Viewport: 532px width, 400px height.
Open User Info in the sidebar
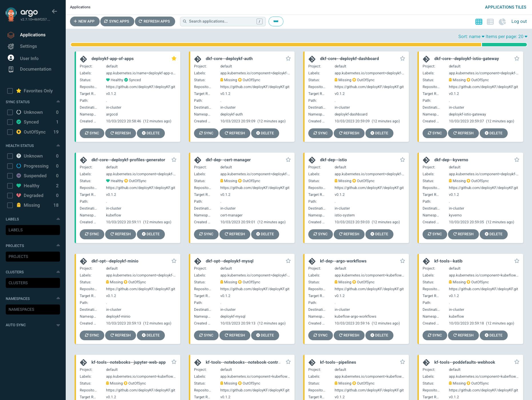click(x=29, y=58)
